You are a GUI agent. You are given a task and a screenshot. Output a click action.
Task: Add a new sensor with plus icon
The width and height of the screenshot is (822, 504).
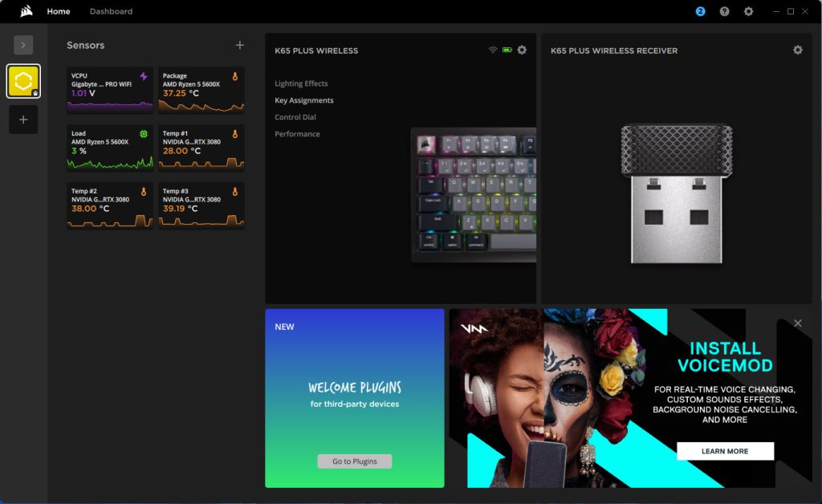(239, 46)
